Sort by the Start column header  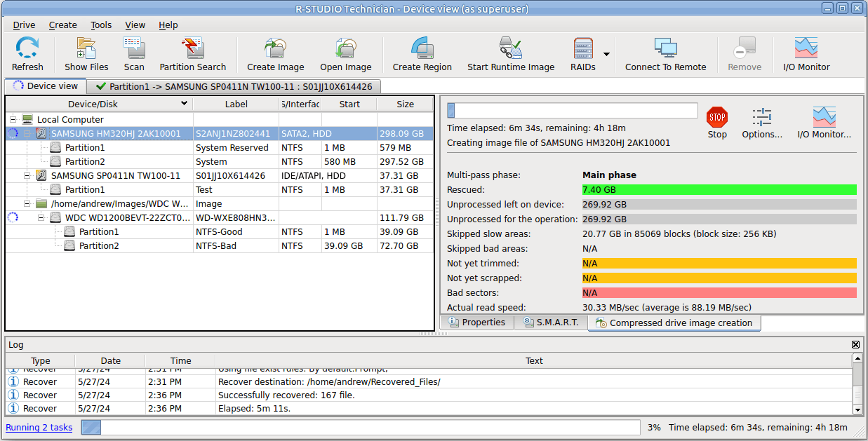[349, 104]
